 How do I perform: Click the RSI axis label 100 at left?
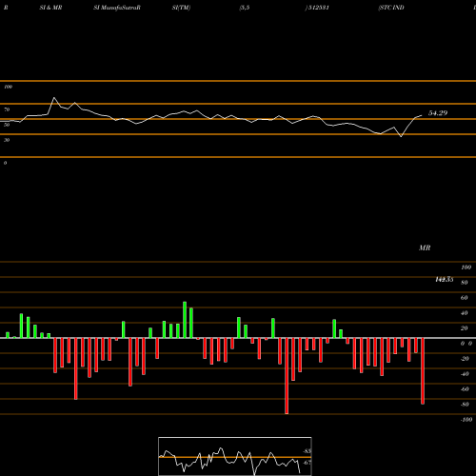[9, 87]
